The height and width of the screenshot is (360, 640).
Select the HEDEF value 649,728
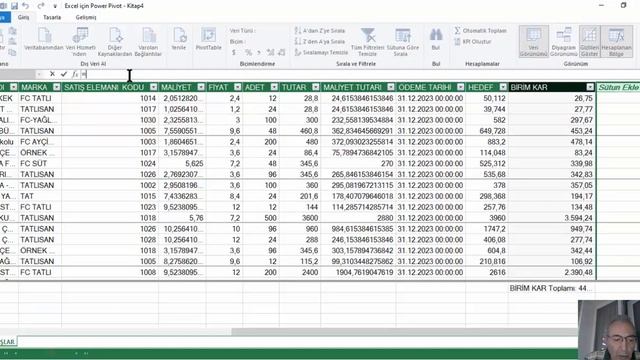[487, 131]
